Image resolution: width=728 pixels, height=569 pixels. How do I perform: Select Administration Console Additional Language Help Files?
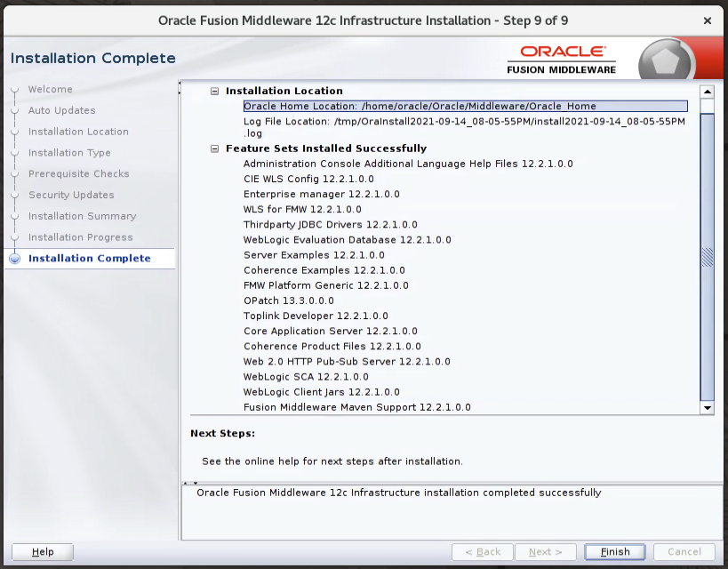408,164
